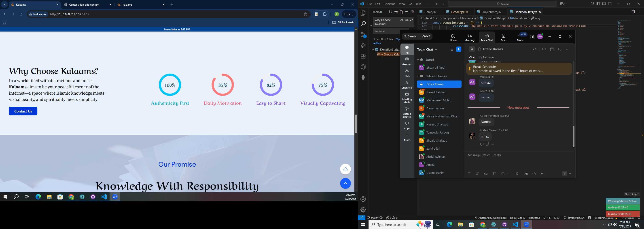Click the 85% Daily Motivation progress ring
The height and width of the screenshot is (229, 644).
pos(222,85)
